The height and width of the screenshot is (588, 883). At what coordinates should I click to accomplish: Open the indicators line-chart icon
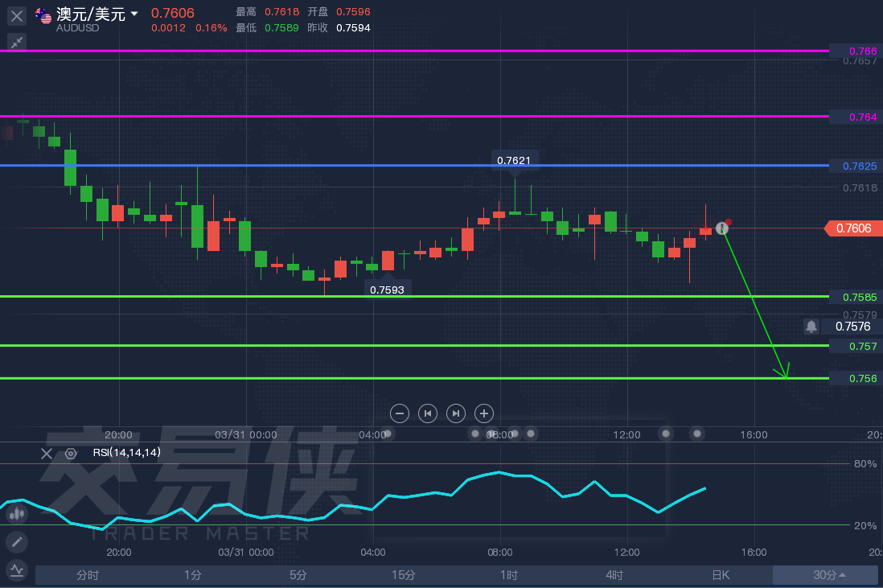pyautogui.click(x=17, y=570)
